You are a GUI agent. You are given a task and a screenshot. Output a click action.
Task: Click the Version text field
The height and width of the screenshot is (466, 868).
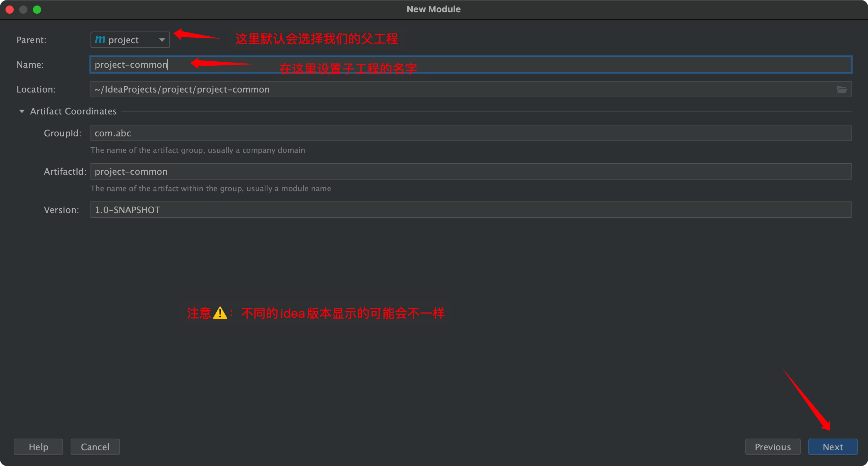(470, 210)
